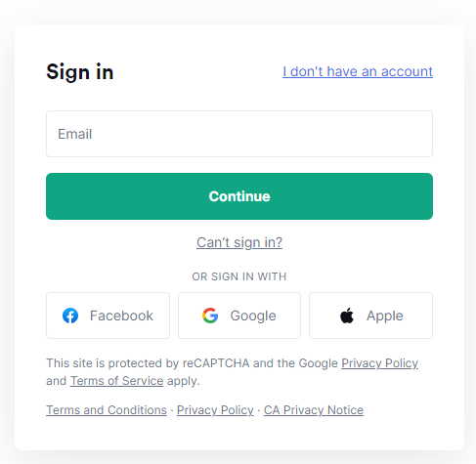The image size is (476, 464).
Task: Open the footer Privacy Policy link
Action: pyautogui.click(x=215, y=410)
